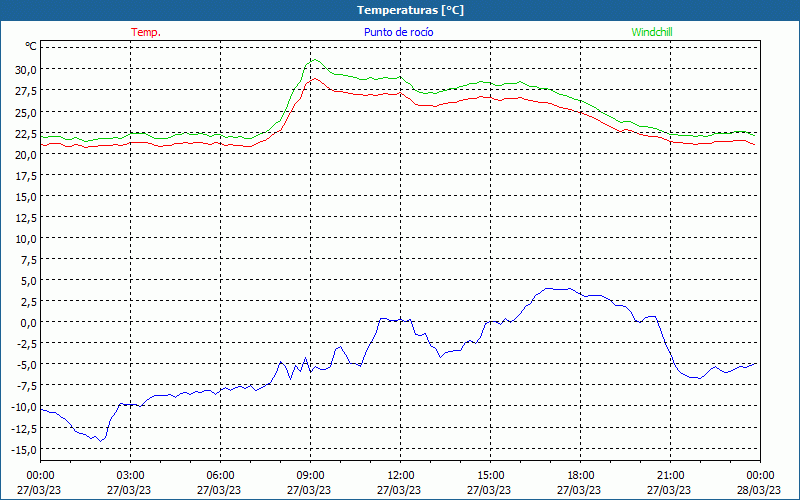
Task: Click the 18:00 time axis label
Action: pos(581,476)
